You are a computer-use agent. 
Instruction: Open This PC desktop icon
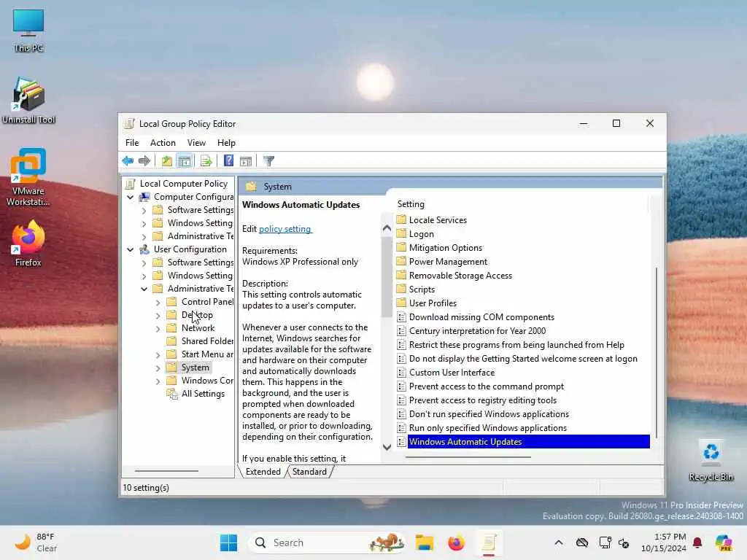[x=28, y=30]
